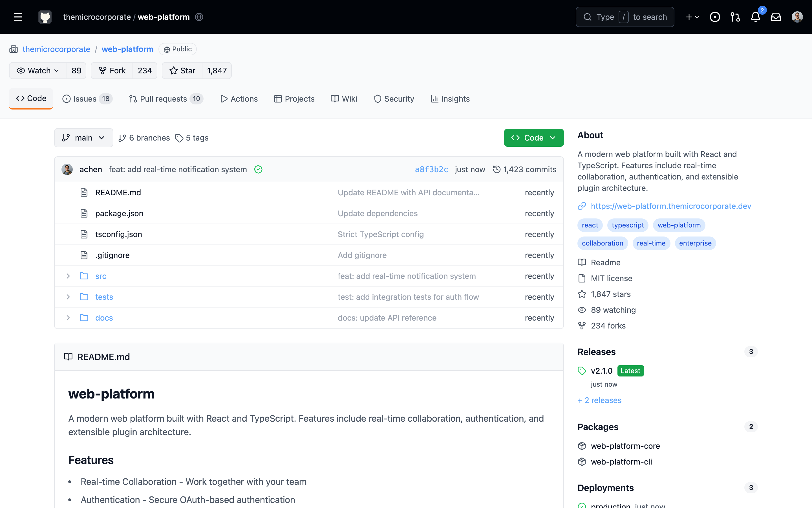View the 5 tags link

[192, 138]
